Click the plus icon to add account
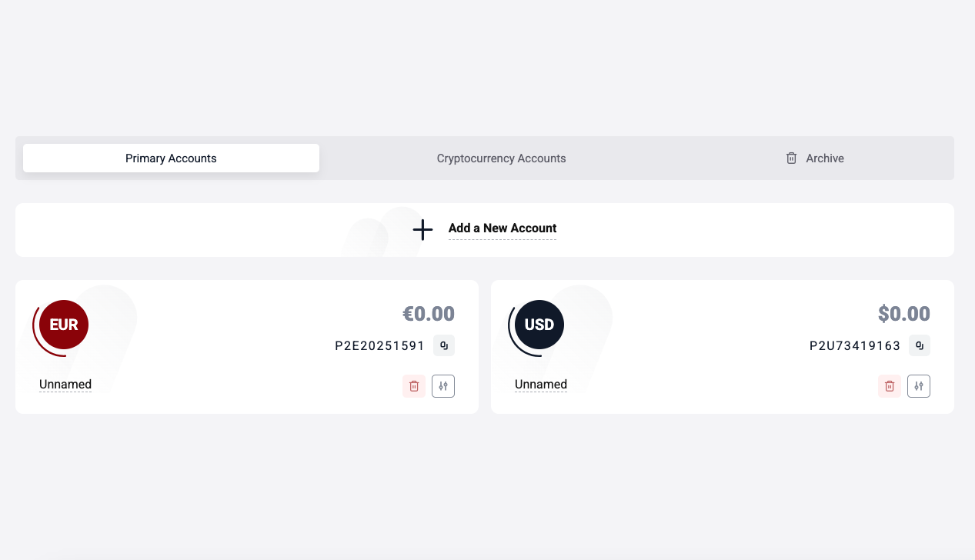Image resolution: width=975 pixels, height=560 pixels. [x=422, y=229]
